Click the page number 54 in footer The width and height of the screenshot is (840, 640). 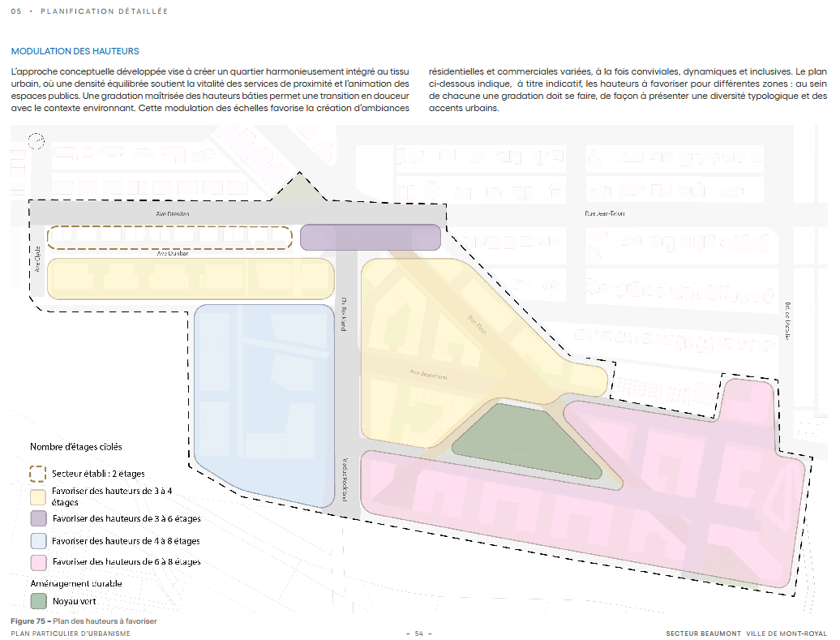click(x=419, y=634)
